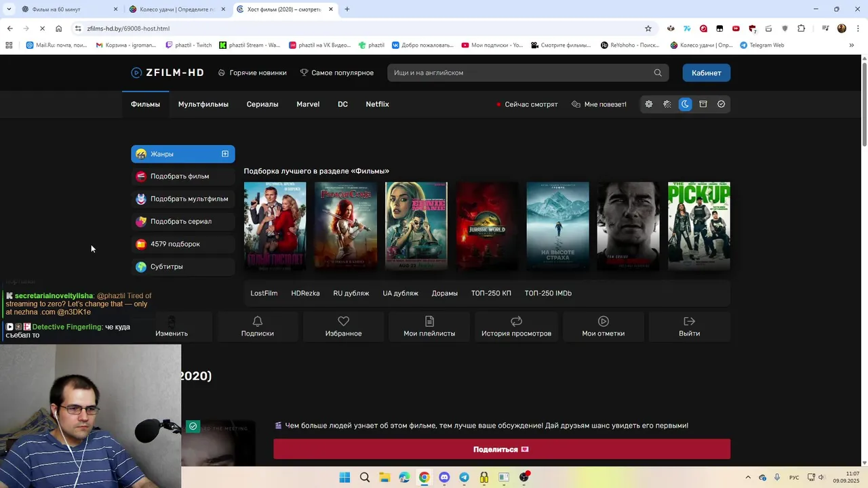Open Подписки bell icon
Viewport: 868px width, 488px height.
click(258, 321)
